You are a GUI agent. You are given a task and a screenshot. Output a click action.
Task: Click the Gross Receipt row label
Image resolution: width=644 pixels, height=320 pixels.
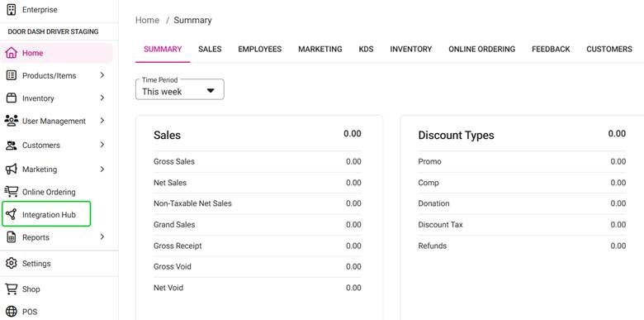pos(178,246)
